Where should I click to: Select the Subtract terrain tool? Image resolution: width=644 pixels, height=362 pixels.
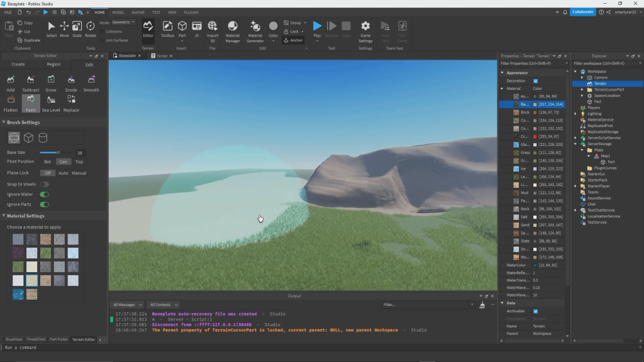[x=30, y=84]
